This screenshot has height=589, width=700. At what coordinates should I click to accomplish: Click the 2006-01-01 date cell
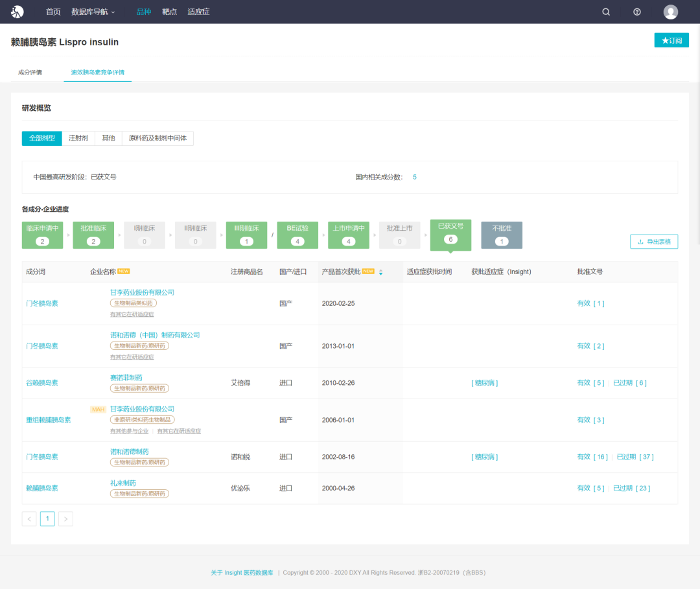click(x=338, y=420)
